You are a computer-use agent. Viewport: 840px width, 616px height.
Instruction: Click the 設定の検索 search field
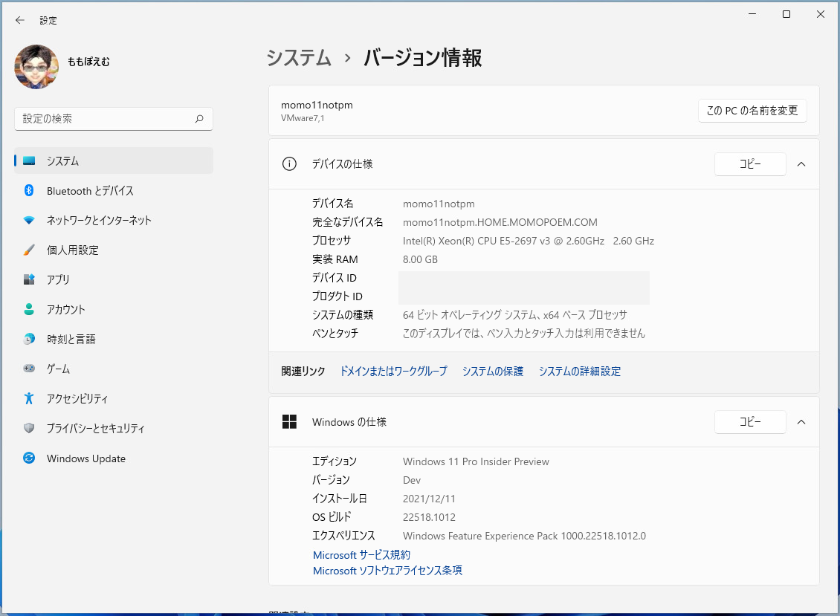click(x=114, y=119)
